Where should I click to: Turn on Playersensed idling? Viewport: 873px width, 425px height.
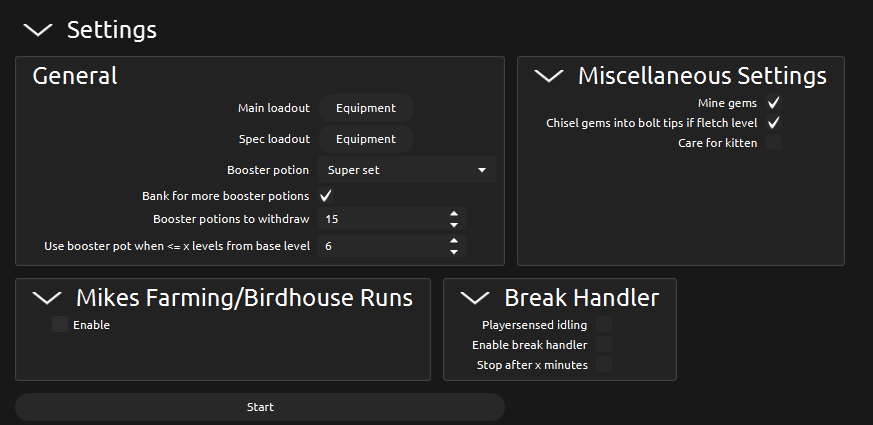coord(604,324)
